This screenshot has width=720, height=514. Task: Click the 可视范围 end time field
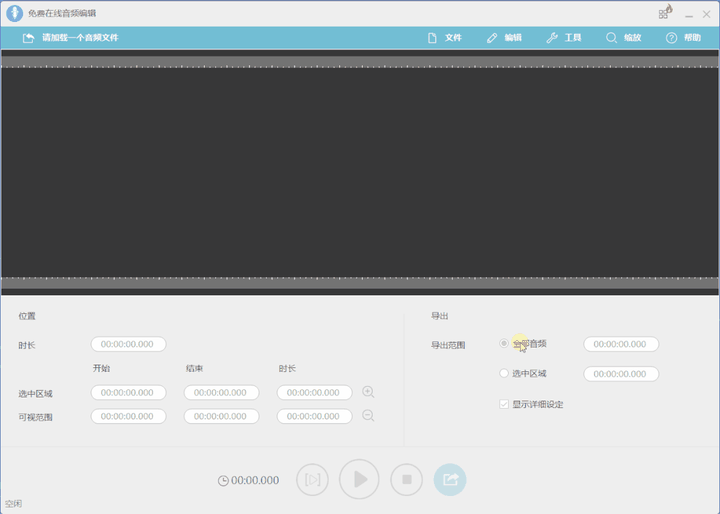[221, 416]
